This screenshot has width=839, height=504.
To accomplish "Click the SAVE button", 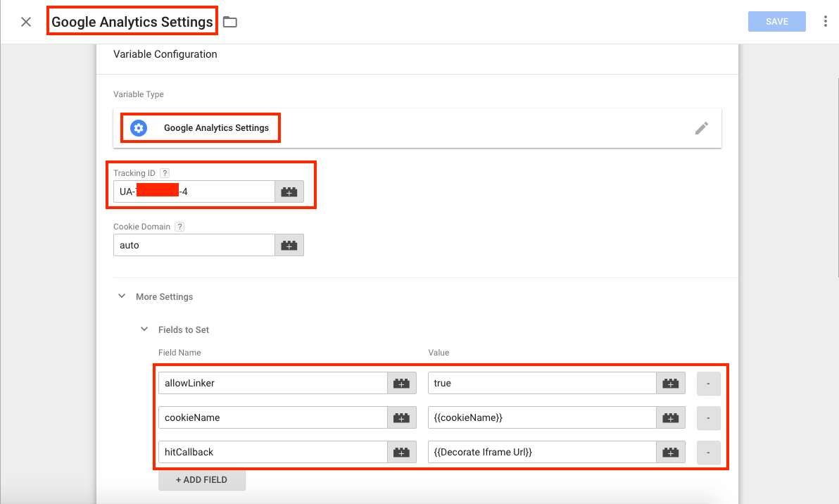I will [x=776, y=21].
